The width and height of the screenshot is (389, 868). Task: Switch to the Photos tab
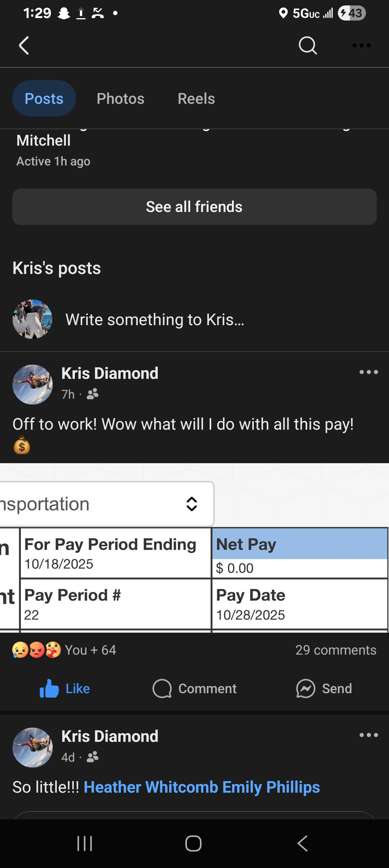(120, 99)
